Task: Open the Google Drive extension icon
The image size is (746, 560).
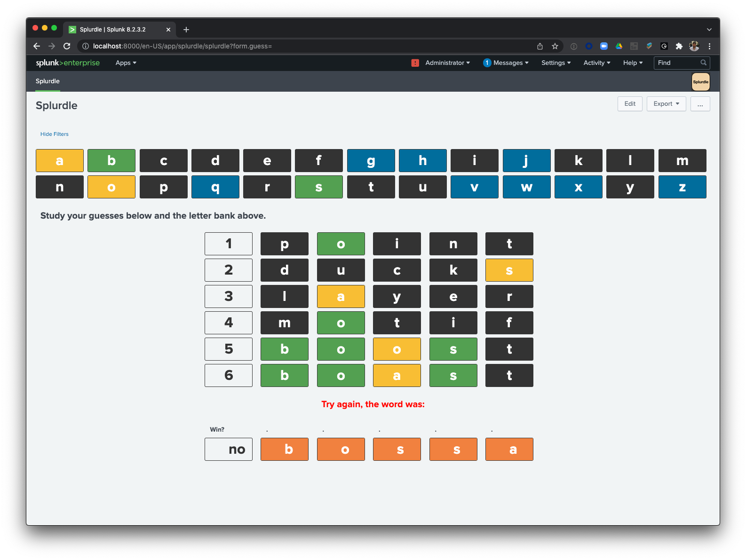Action: tap(619, 46)
